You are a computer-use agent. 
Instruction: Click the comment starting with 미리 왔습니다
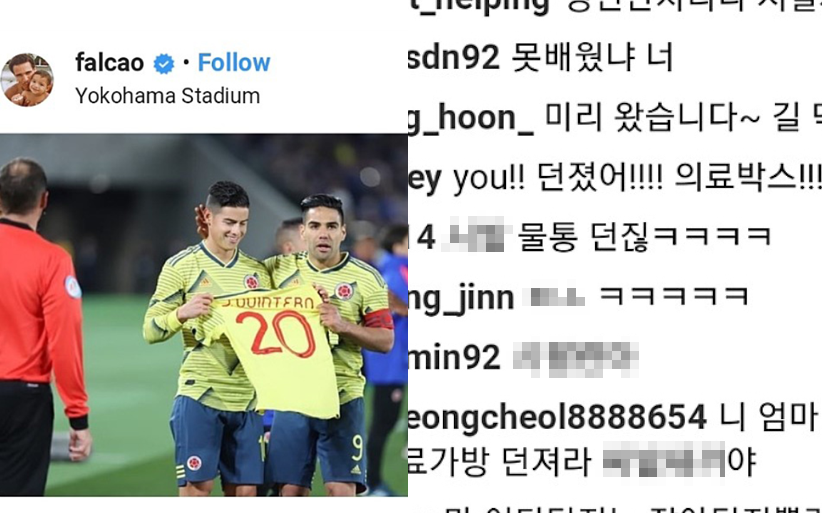point(683,117)
